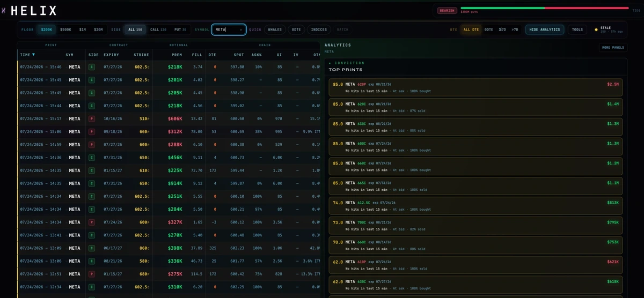Screen dimensions: 644x298
Task: Sort by the OI column header
Action: (280, 55)
